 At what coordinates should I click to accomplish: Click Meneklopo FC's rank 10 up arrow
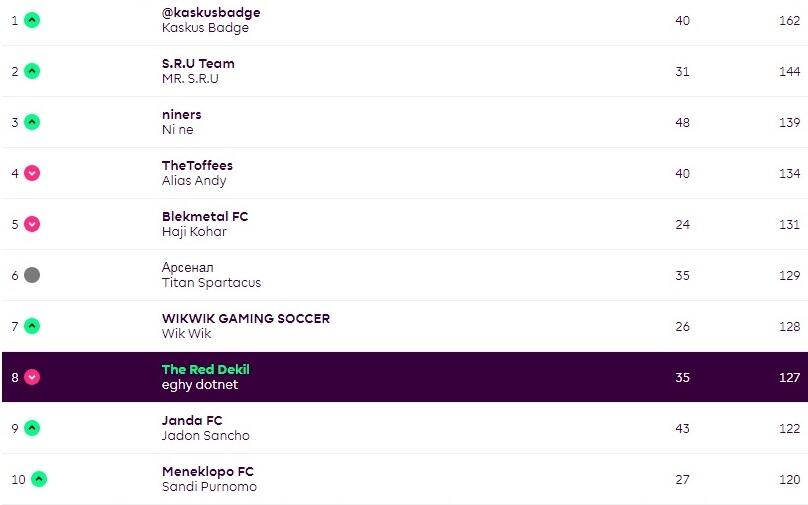39,479
